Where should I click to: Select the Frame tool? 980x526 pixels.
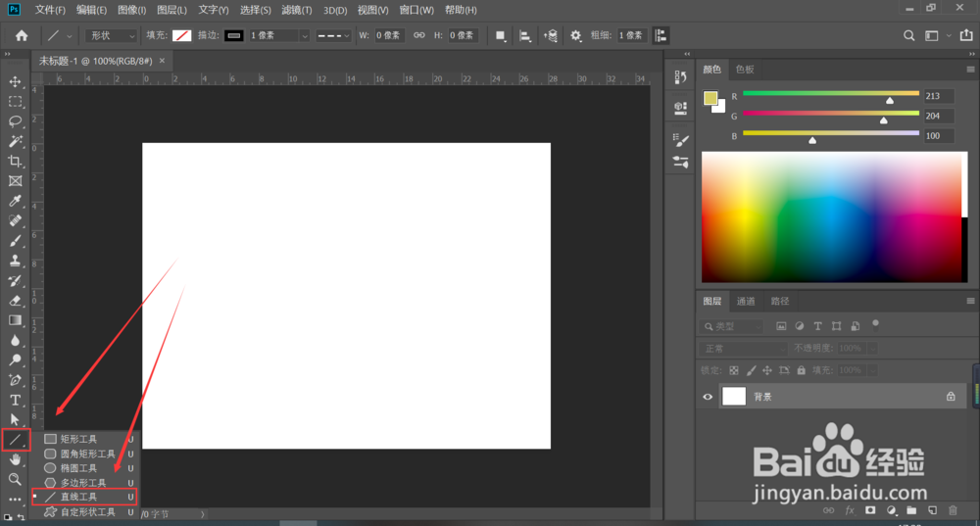point(15,181)
